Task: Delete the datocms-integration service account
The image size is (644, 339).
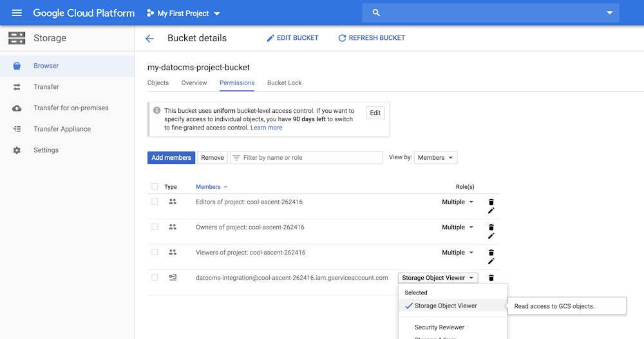Action: 491,278
